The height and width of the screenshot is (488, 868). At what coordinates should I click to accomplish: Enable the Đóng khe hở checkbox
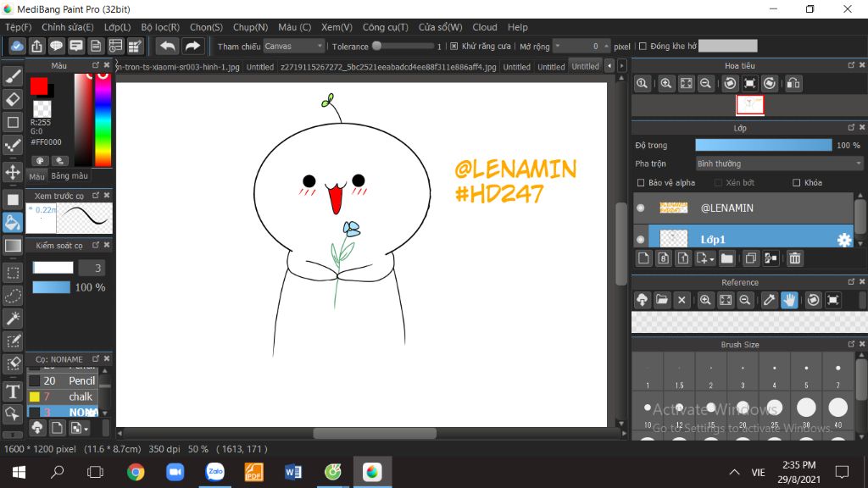[x=643, y=47]
